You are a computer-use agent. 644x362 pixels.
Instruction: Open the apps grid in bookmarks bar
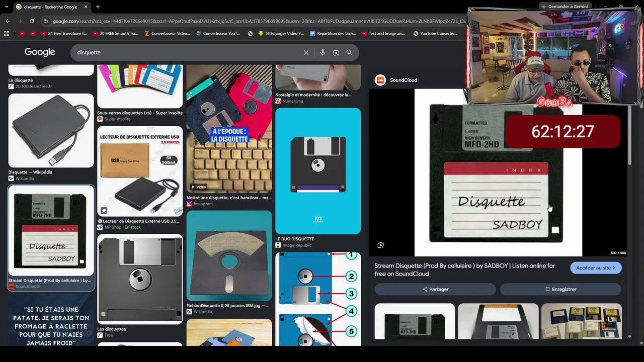[7, 34]
